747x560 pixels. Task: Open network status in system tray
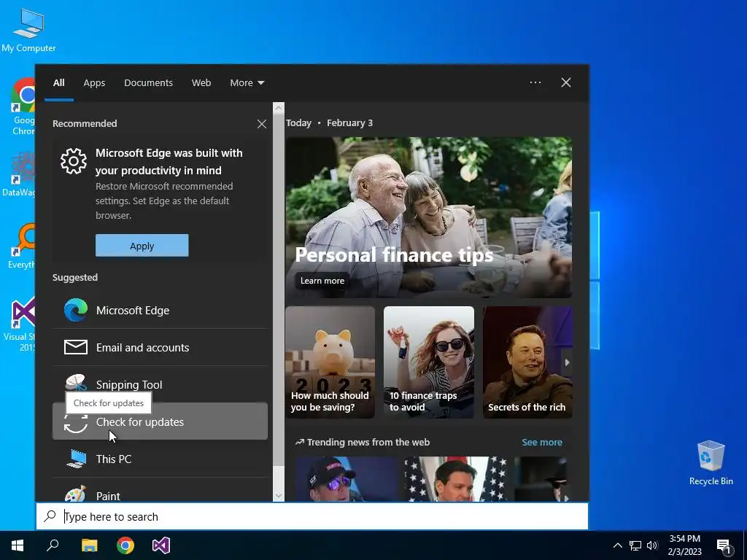click(635, 545)
